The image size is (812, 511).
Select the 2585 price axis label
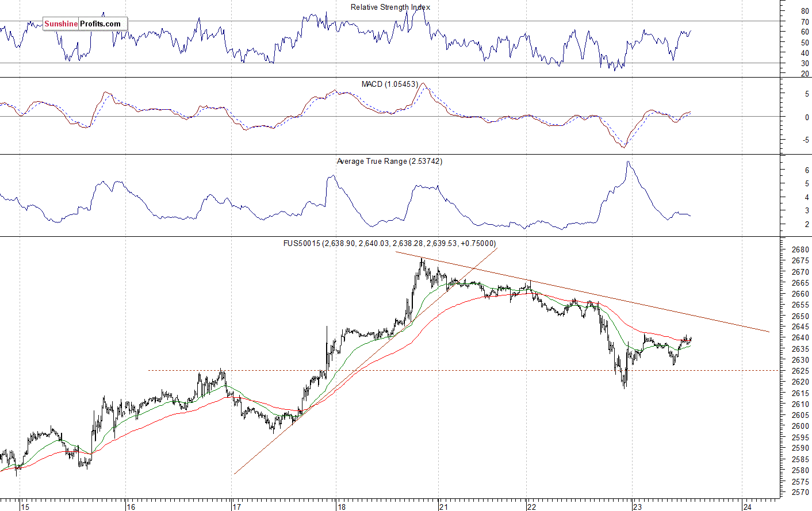tap(800, 459)
